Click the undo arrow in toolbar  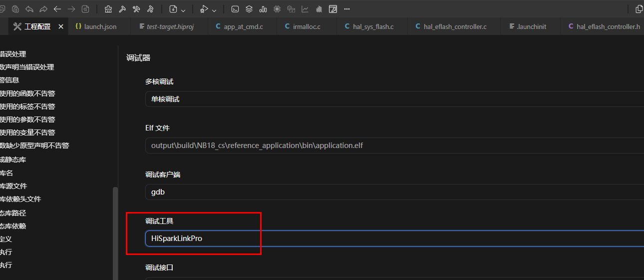click(29, 9)
